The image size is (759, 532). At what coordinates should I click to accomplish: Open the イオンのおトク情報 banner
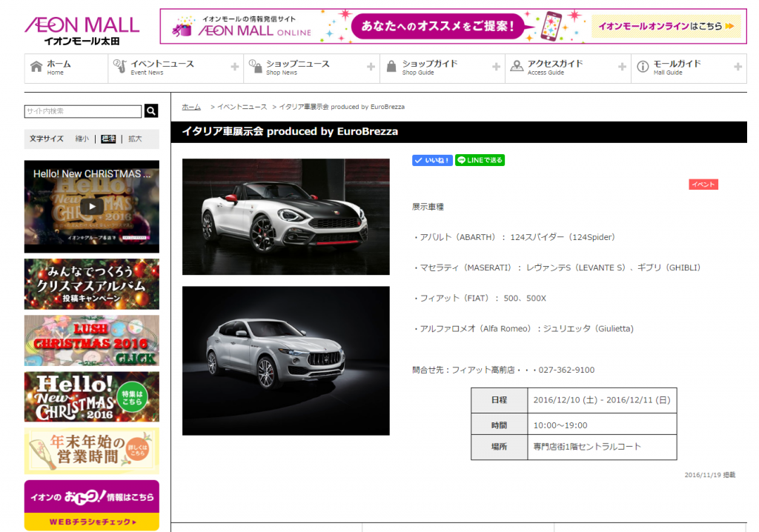click(x=91, y=496)
